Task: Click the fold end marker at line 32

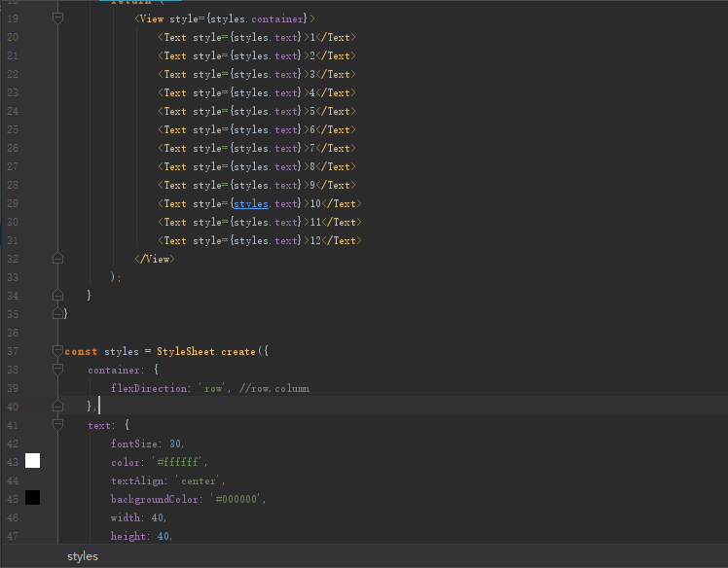Action: 57,259
